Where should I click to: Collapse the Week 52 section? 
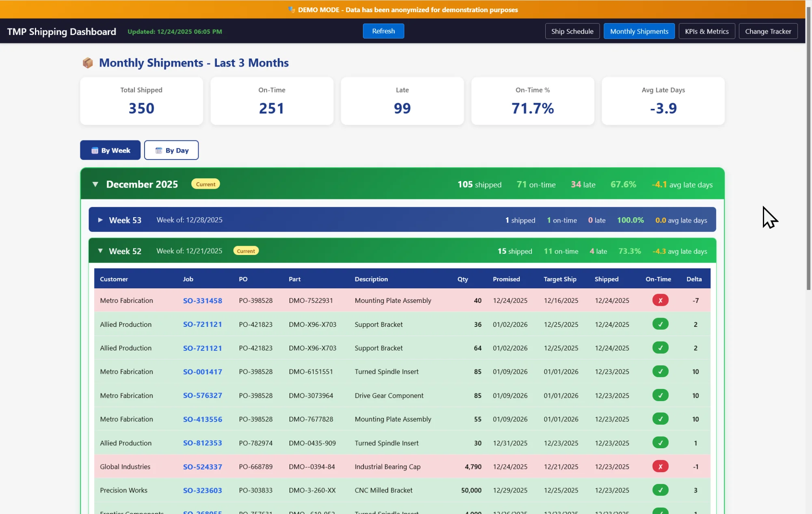tap(100, 251)
